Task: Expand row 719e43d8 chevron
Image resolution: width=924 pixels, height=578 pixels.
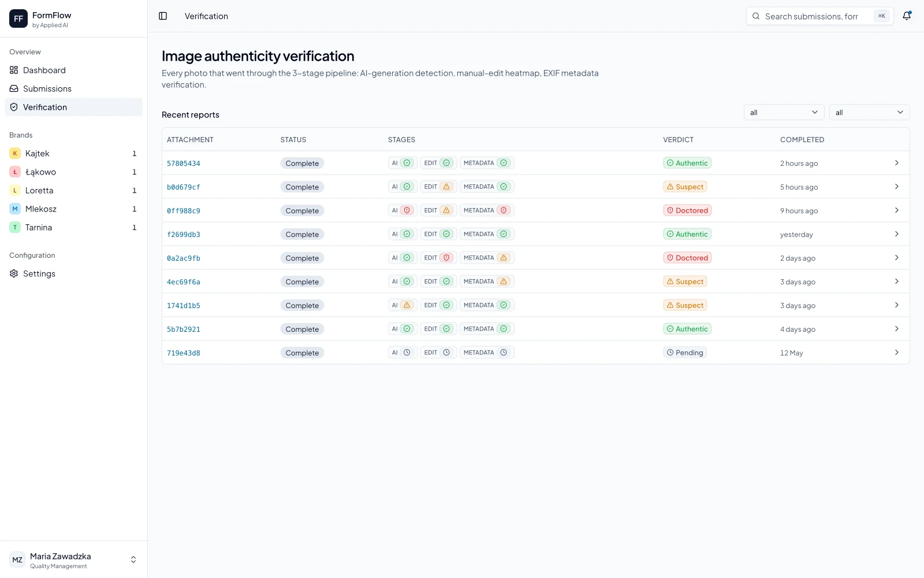Action: [x=896, y=353]
